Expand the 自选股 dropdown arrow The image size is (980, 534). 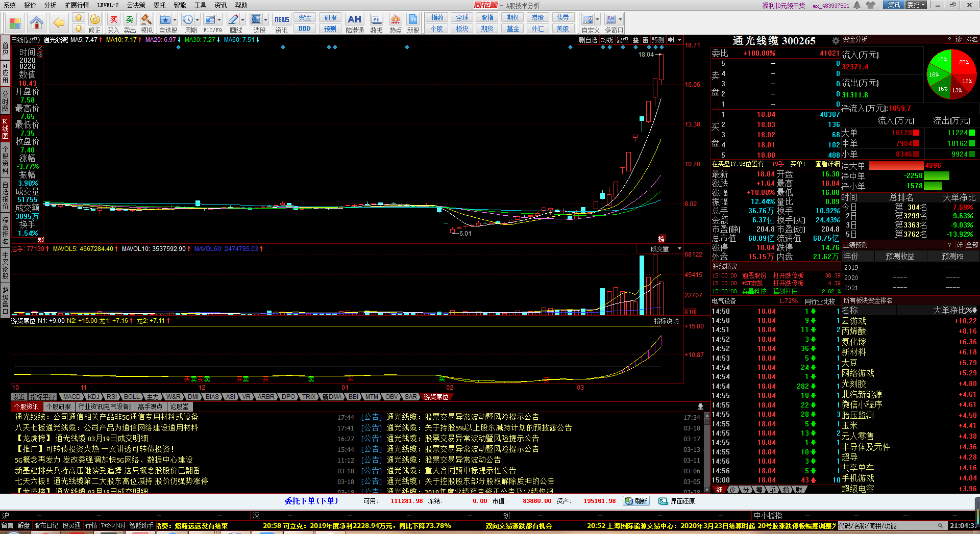click(175, 20)
